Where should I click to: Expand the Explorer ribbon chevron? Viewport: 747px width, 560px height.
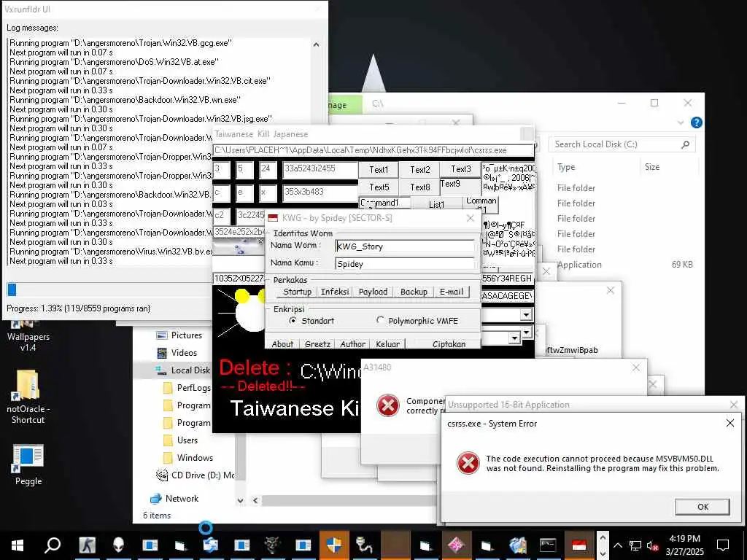(681, 122)
